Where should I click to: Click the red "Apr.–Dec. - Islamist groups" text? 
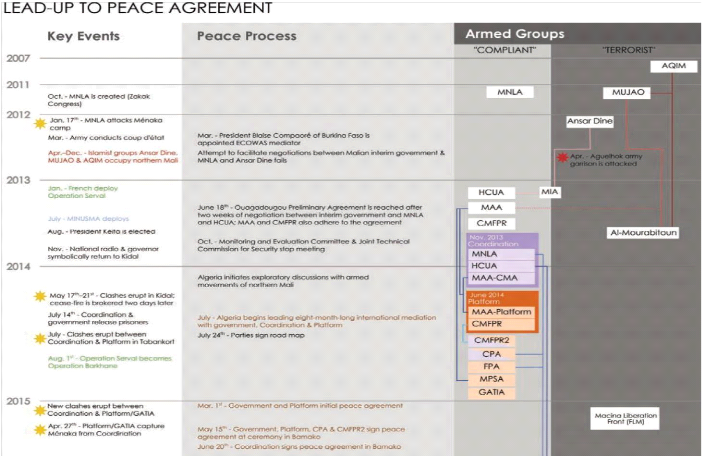coord(113,156)
